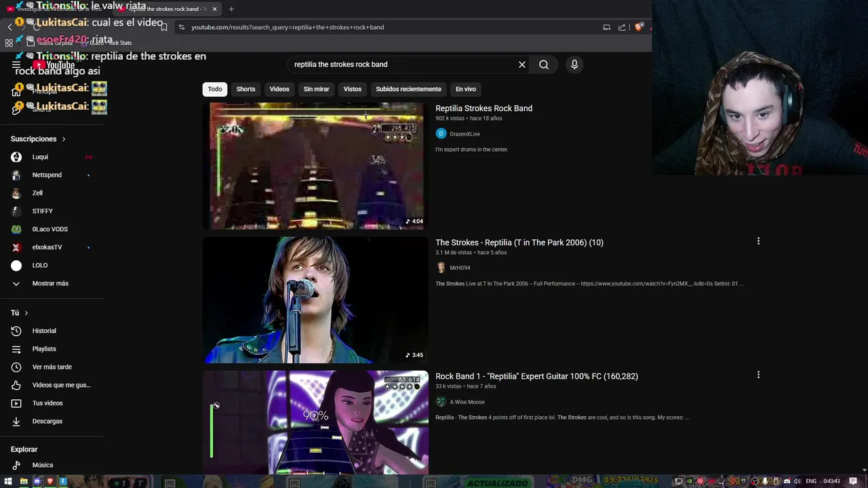Select the Todo filter chip
Viewport: 868px width, 488px height.
coord(215,89)
